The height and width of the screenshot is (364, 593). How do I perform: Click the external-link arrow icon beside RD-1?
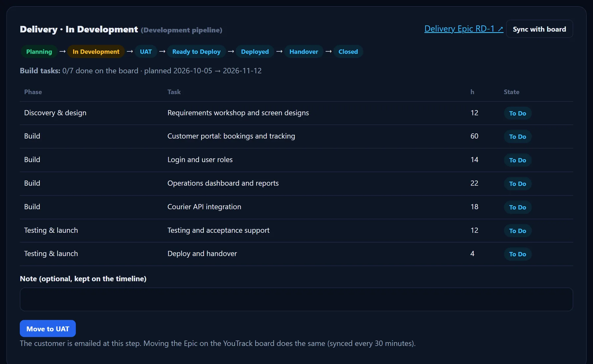[x=500, y=29]
